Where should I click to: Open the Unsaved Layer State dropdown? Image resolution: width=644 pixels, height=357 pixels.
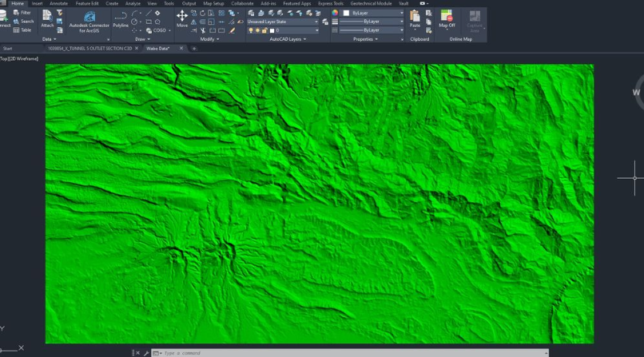point(283,22)
